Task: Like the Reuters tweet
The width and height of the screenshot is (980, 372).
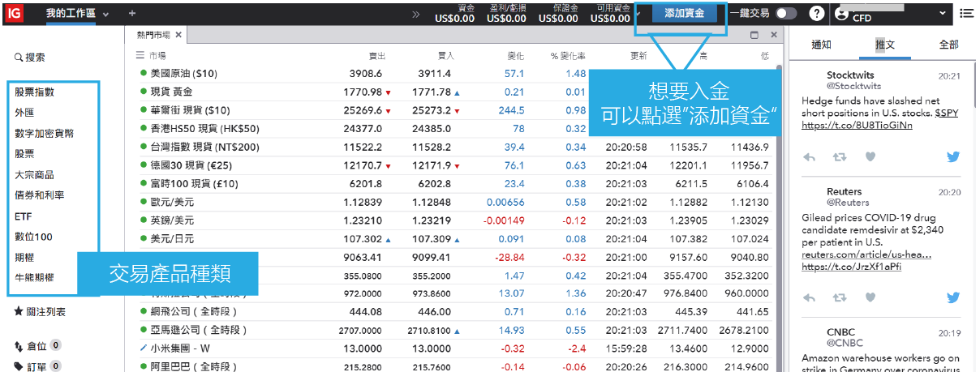Action: pos(870,297)
